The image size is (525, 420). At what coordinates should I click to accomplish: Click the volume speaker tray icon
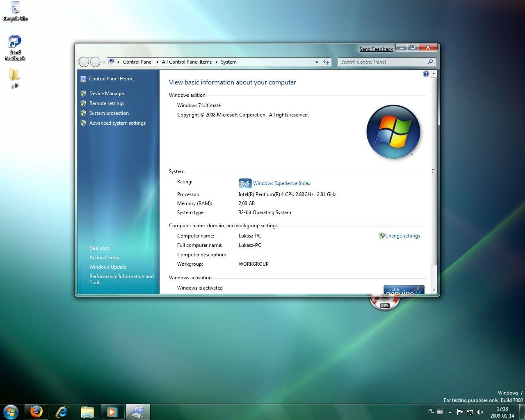click(x=480, y=412)
